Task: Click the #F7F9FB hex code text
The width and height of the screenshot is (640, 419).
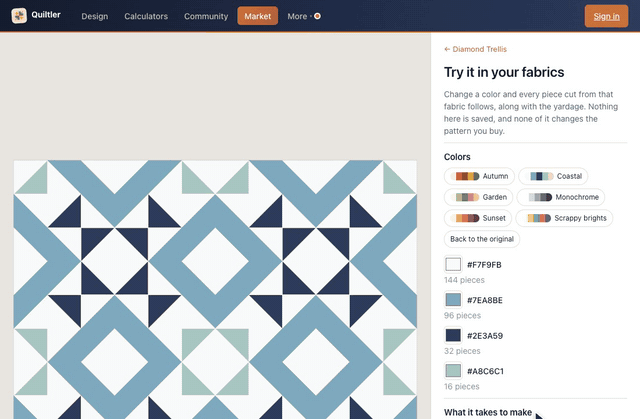Action: (484, 265)
